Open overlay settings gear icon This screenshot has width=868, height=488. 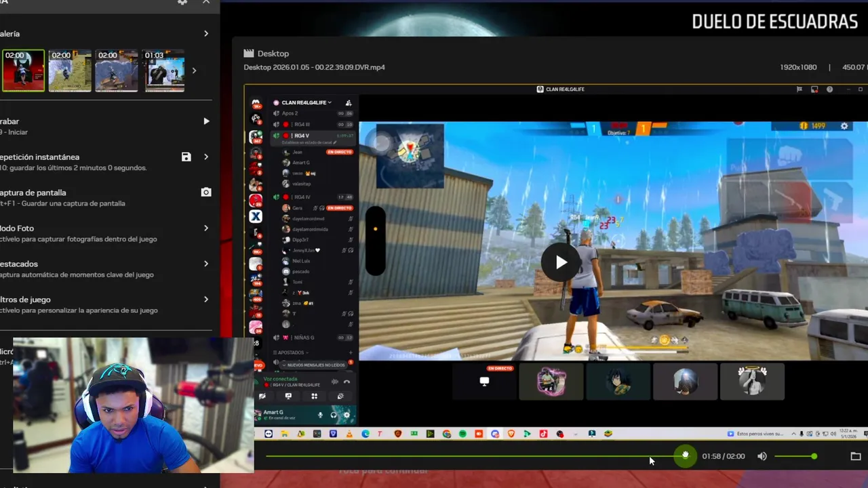[x=182, y=2]
